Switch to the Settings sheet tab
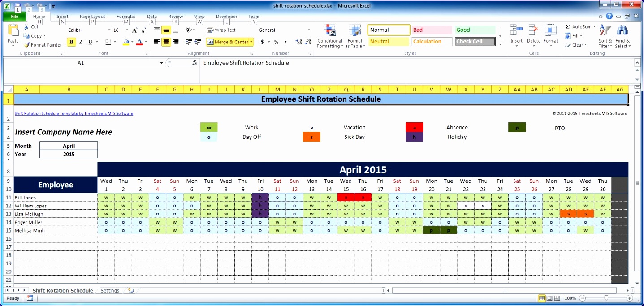Image resolution: width=644 pixels, height=306 pixels. point(109,290)
